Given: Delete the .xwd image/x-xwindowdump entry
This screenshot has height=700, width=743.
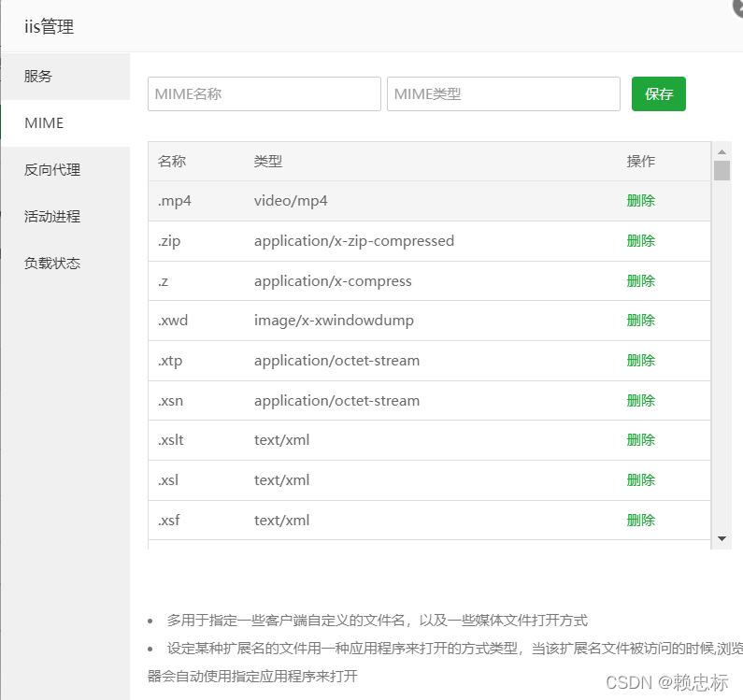Looking at the screenshot, I should click(640, 321).
